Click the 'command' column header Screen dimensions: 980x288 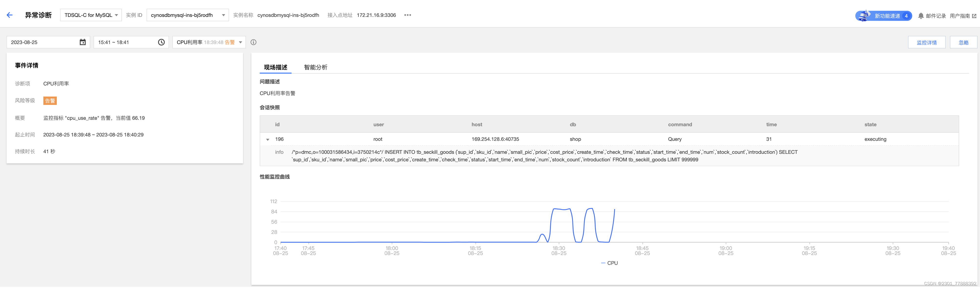679,124
